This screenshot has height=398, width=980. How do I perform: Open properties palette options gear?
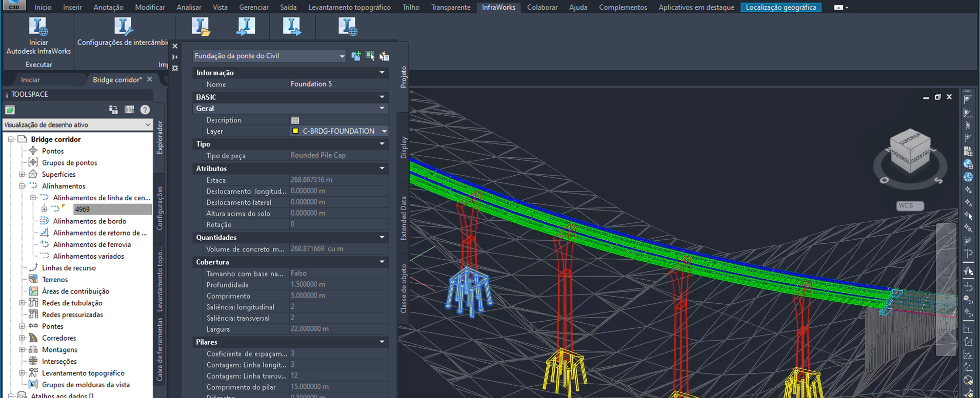175,68
